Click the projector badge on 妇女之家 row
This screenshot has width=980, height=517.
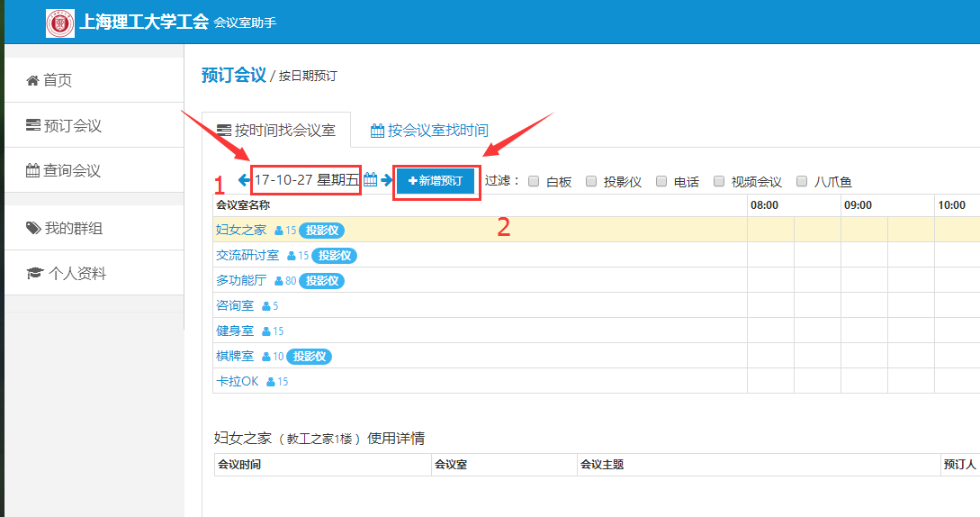click(321, 231)
